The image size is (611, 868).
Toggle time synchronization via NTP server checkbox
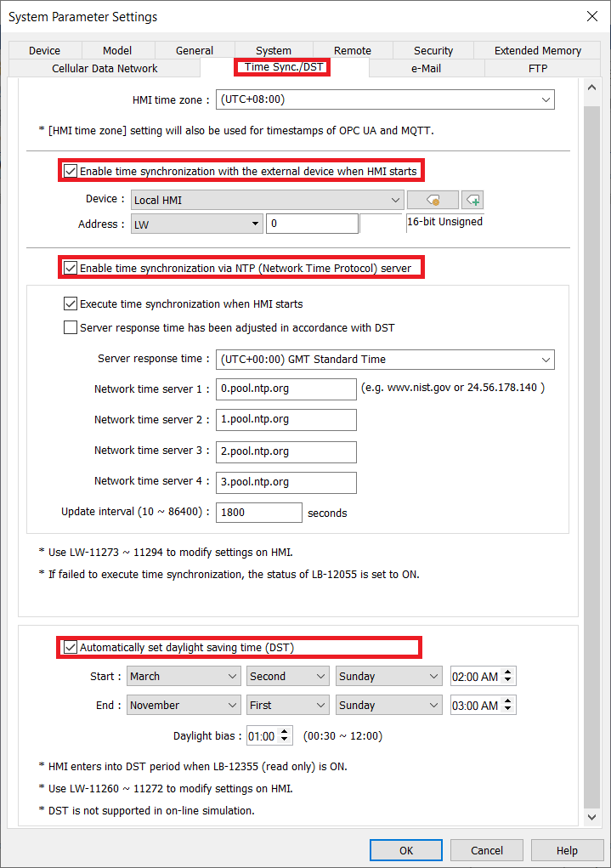71,268
